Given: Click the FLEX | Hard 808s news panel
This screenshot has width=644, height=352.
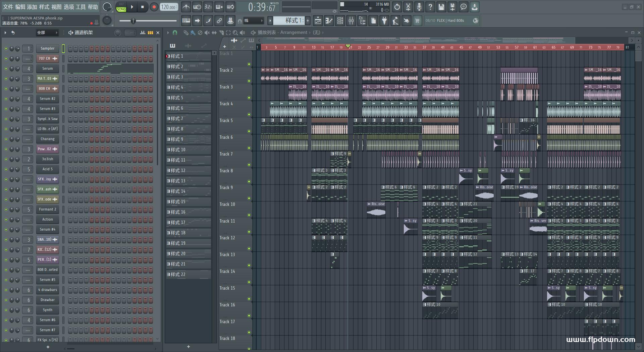Looking at the screenshot, I should 452,21.
